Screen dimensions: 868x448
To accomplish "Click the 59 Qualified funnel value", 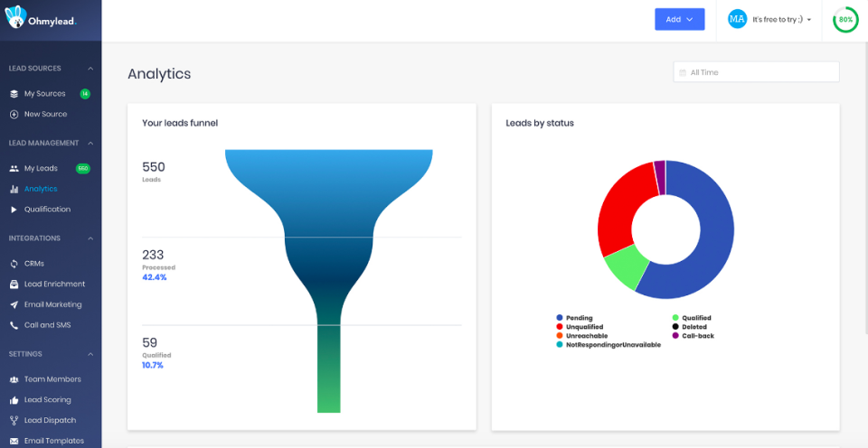I will pyautogui.click(x=150, y=343).
